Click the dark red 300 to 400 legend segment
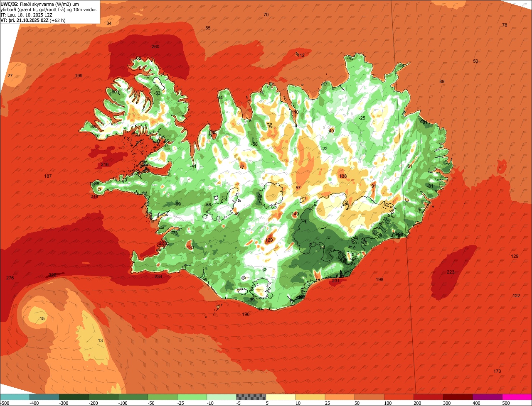This screenshot has width=532, height=406. (x=458, y=397)
